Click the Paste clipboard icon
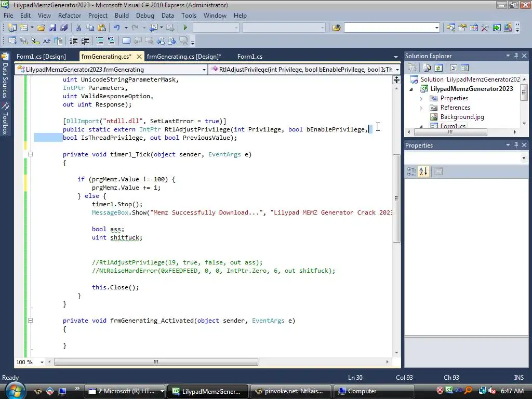This screenshot has height=399, width=532. (x=101, y=28)
